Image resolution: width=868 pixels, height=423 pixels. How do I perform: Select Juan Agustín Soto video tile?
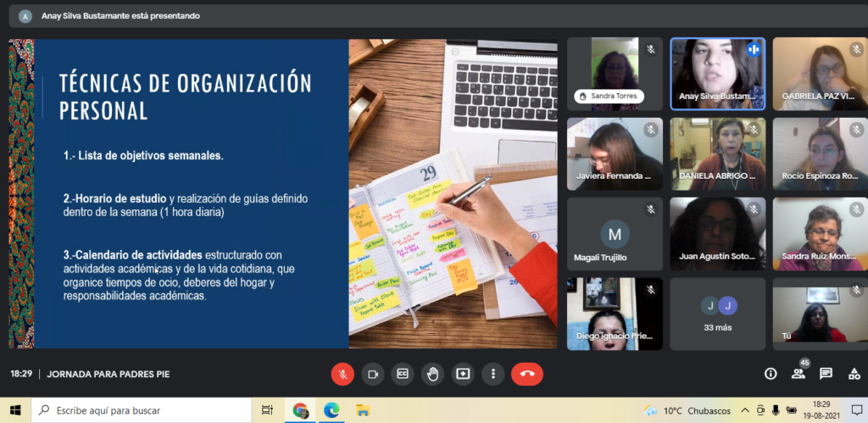(x=717, y=234)
